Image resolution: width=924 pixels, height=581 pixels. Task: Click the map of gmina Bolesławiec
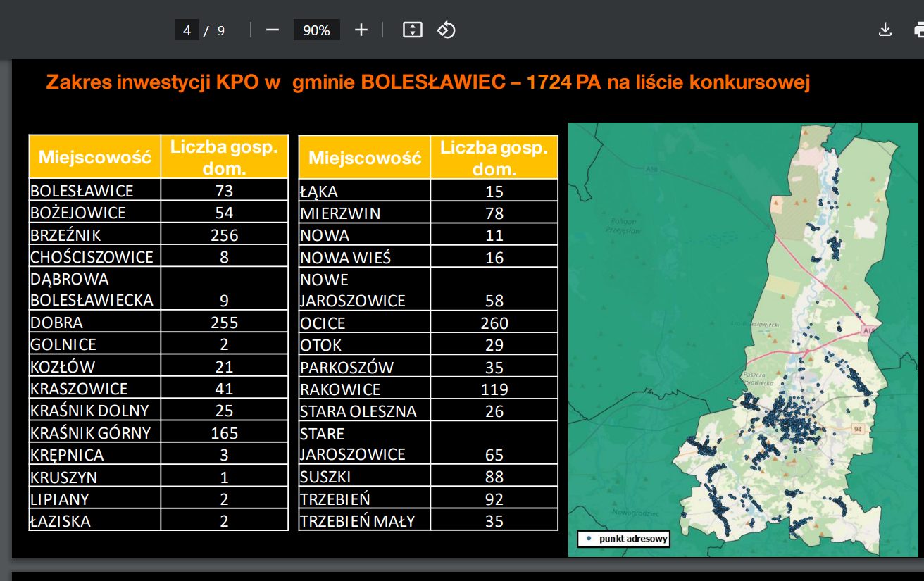[744, 340]
